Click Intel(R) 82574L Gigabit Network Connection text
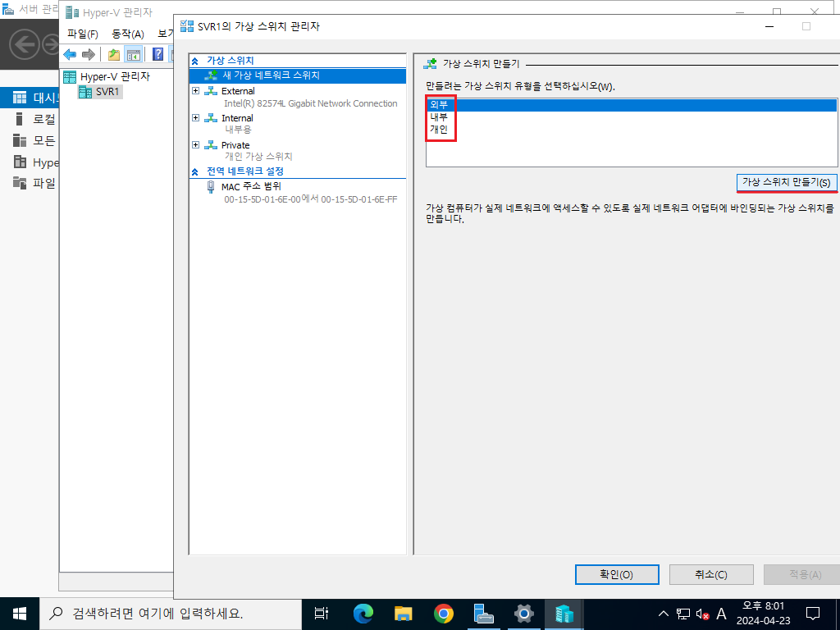The height and width of the screenshot is (630, 840). 311,103
